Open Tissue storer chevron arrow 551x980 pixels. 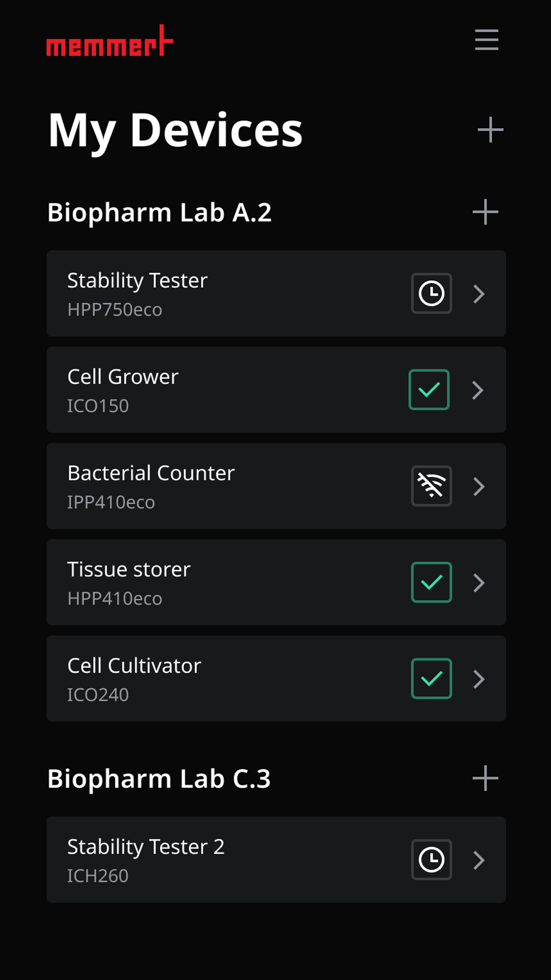pos(479,583)
